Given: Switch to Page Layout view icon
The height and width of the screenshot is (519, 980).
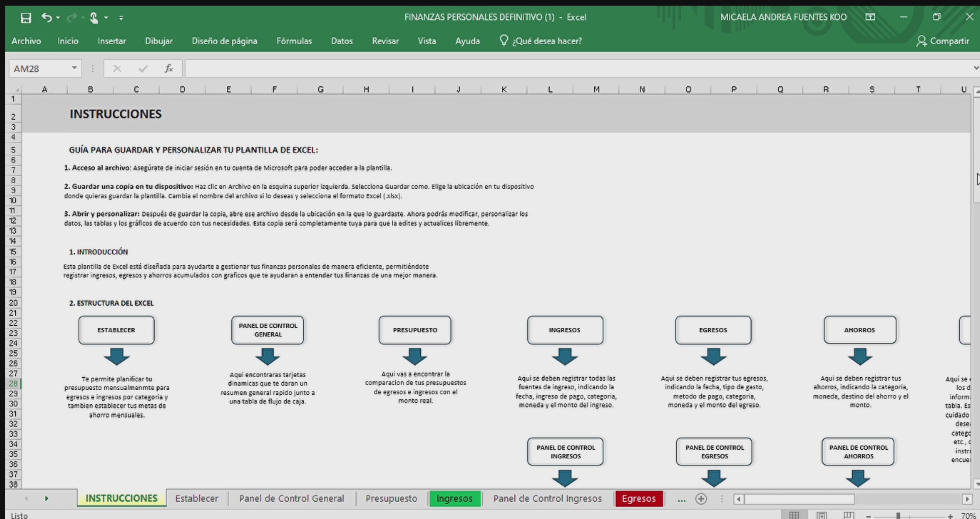Looking at the screenshot, I should tap(822, 515).
